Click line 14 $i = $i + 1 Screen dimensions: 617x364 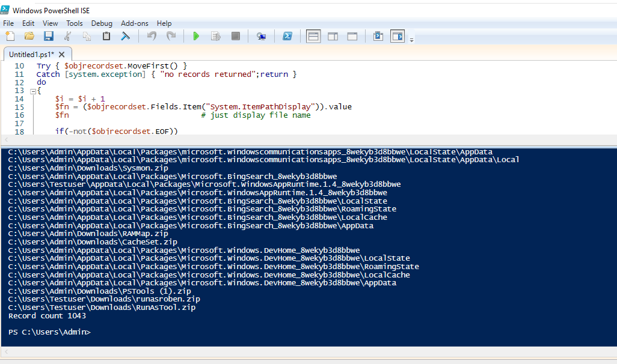(x=80, y=99)
